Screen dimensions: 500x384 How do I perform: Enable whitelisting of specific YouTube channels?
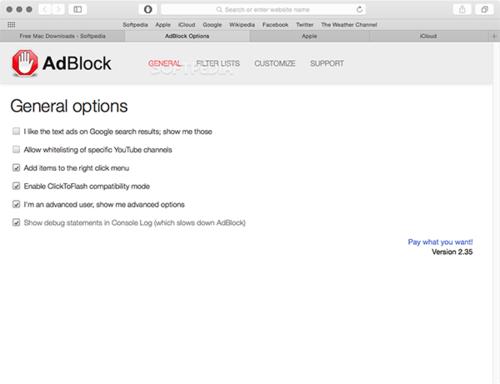pyautogui.click(x=16, y=149)
